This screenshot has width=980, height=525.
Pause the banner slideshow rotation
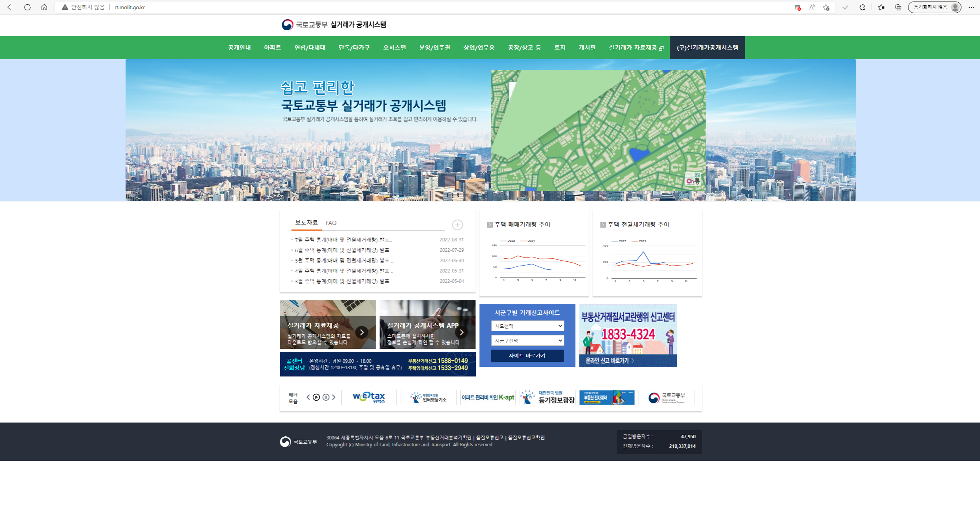(325, 398)
